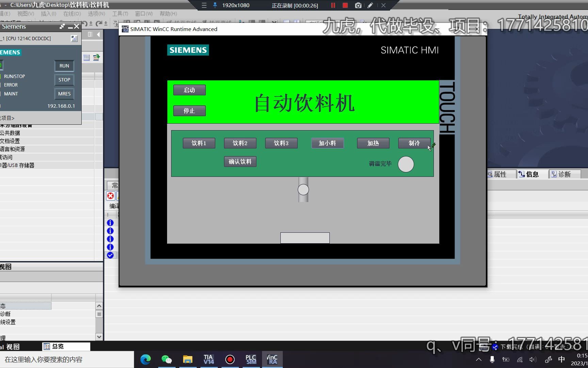Open File Explorer from taskbar
The image size is (588, 368).
(x=188, y=359)
